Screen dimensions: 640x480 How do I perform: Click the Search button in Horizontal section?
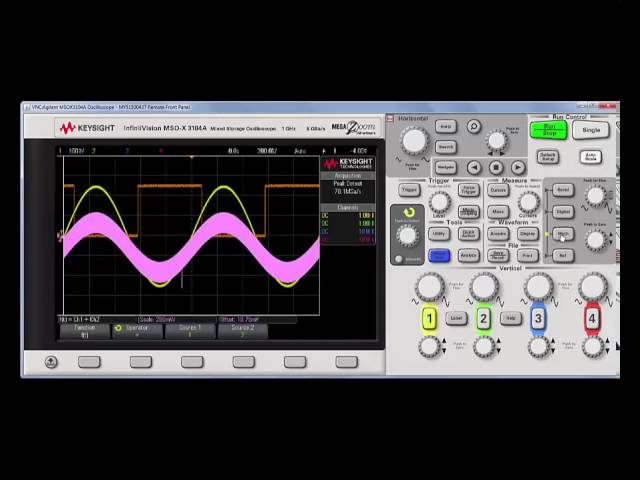(x=446, y=147)
